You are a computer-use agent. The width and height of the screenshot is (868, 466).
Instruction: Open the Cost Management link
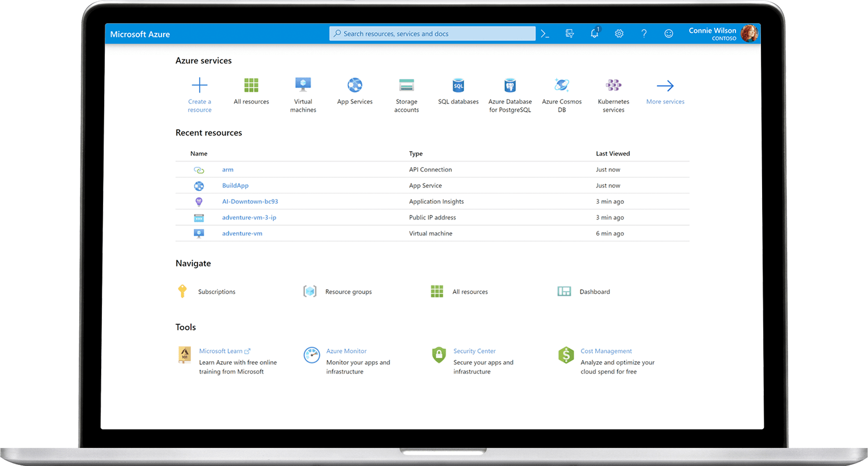(606, 351)
